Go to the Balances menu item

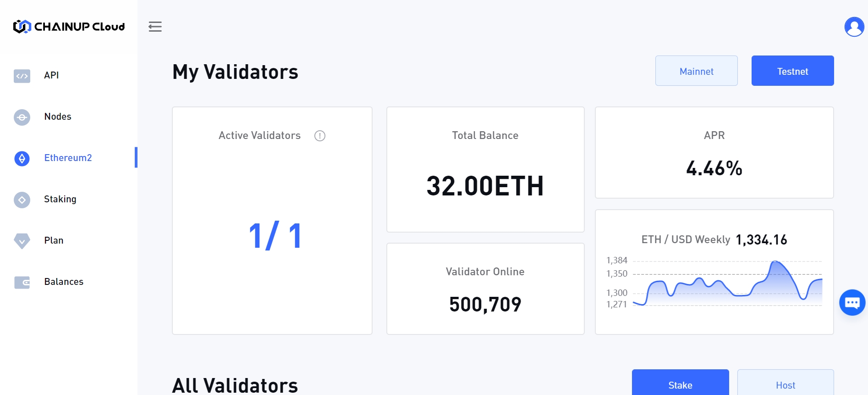coord(64,282)
